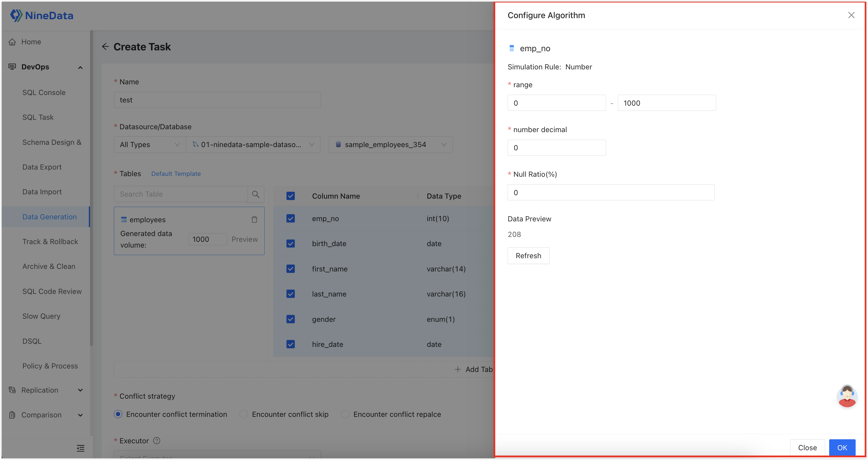Uncheck the hire_date column checkbox

pyautogui.click(x=290, y=344)
